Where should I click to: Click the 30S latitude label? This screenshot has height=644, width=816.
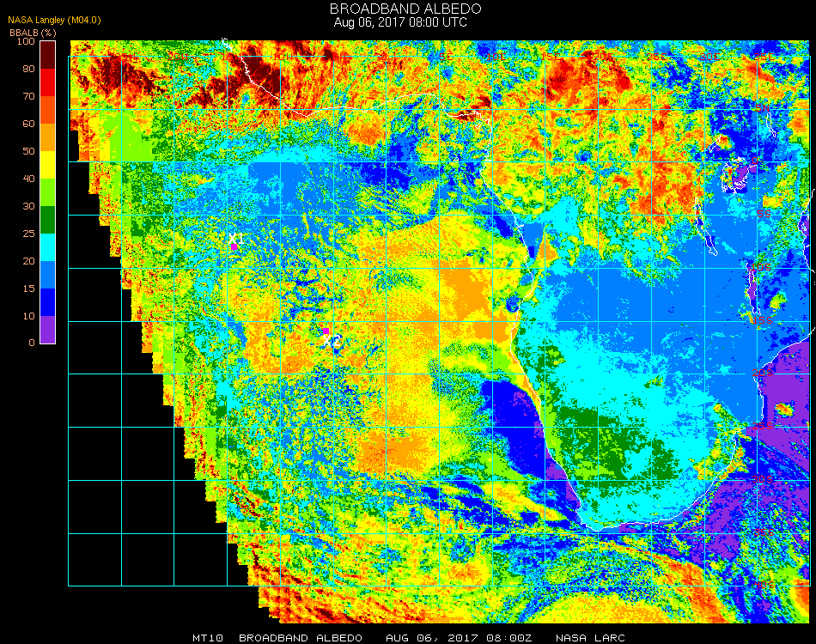click(763, 479)
